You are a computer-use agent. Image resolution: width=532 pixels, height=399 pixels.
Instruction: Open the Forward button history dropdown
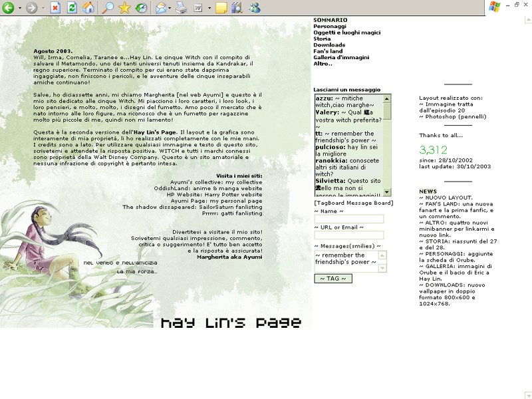click(x=43, y=8)
